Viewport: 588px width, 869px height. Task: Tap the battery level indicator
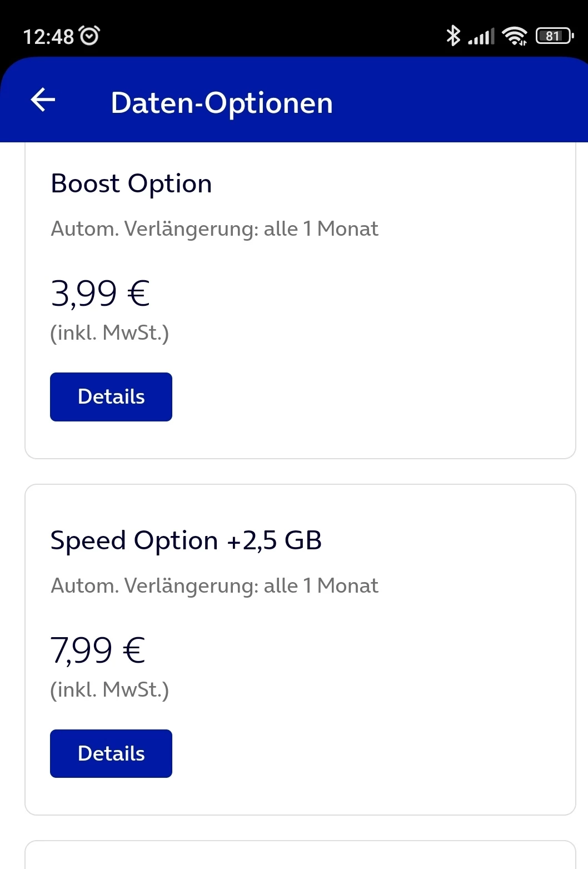(x=554, y=36)
